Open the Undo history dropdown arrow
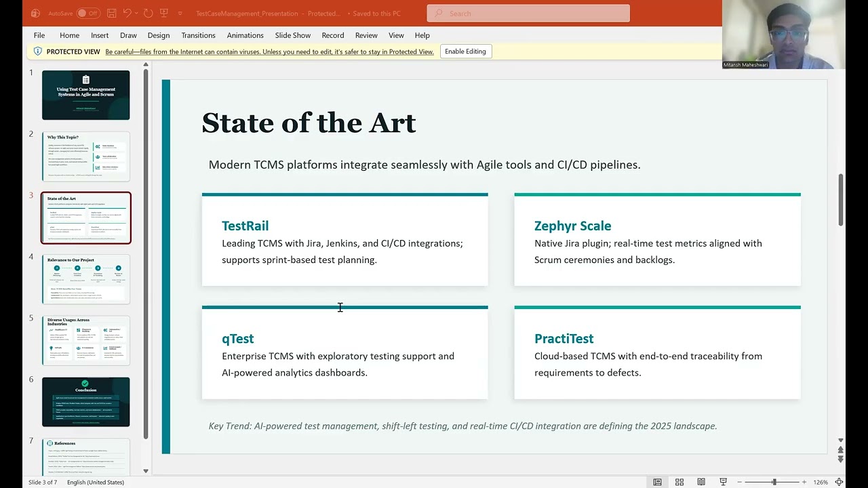The height and width of the screenshot is (488, 868). [x=136, y=13]
